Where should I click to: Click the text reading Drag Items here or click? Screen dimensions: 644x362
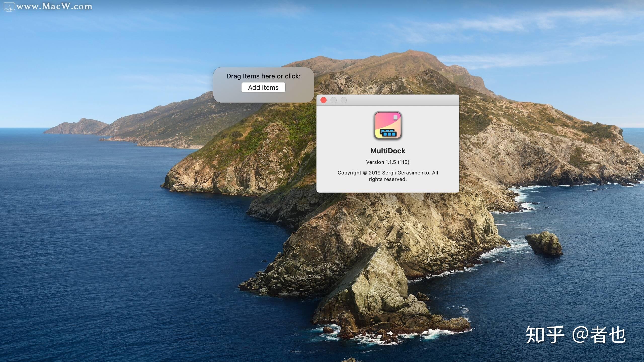[263, 76]
